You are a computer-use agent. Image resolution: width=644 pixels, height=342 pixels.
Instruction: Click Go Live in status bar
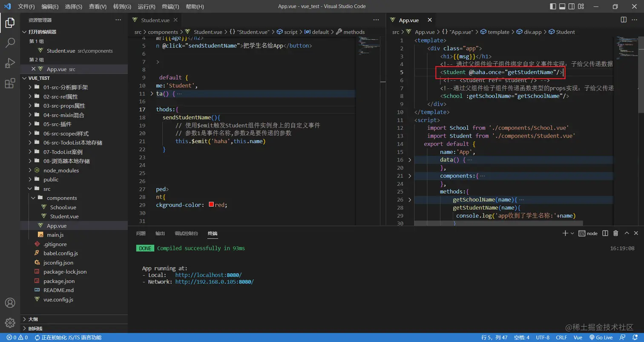[601, 337]
